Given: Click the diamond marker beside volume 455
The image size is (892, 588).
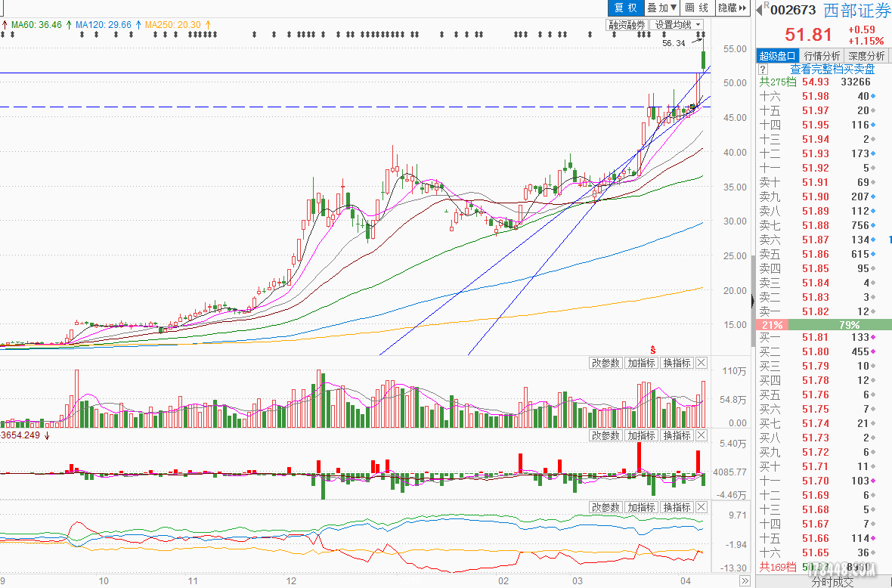Looking at the screenshot, I should (x=873, y=352).
